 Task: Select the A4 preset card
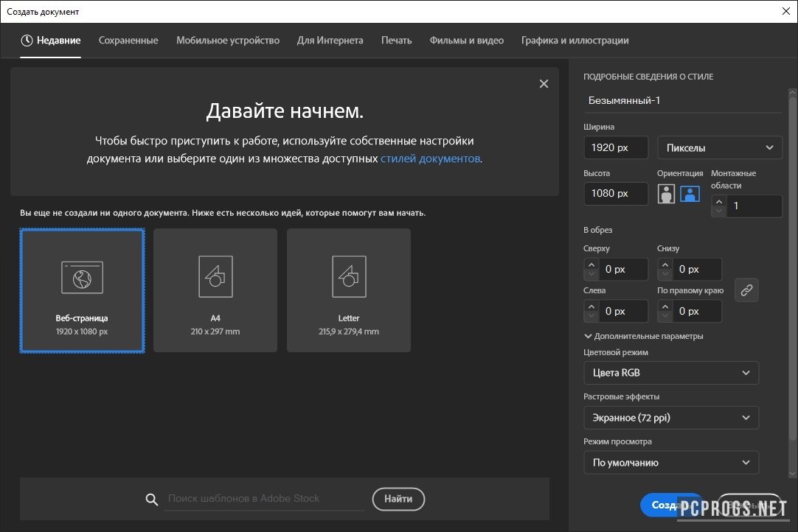[x=215, y=290]
